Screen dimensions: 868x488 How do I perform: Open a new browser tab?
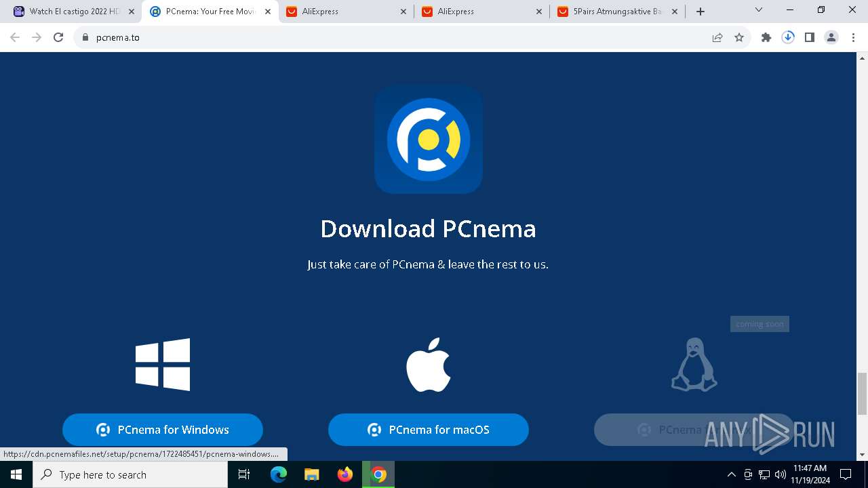pos(701,12)
